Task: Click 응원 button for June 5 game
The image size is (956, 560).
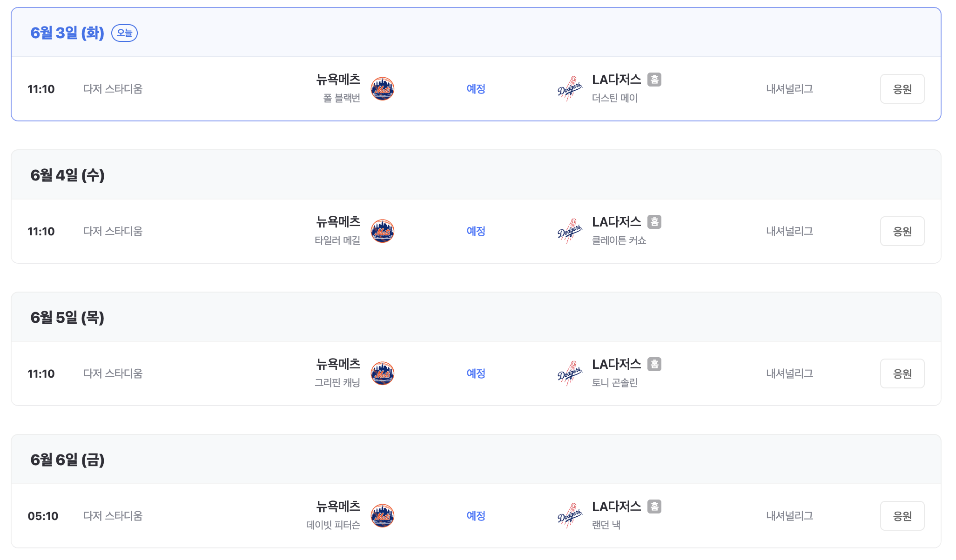Action: pos(902,373)
